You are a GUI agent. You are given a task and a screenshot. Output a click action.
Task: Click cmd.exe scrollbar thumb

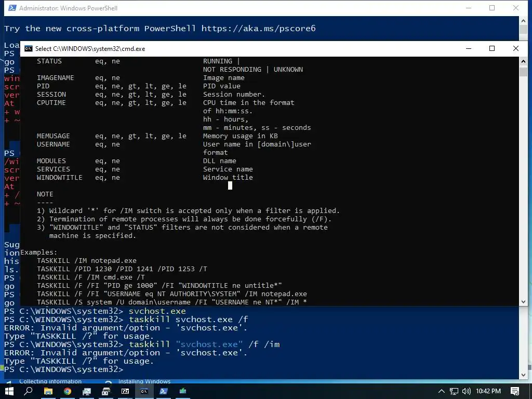[523, 72]
